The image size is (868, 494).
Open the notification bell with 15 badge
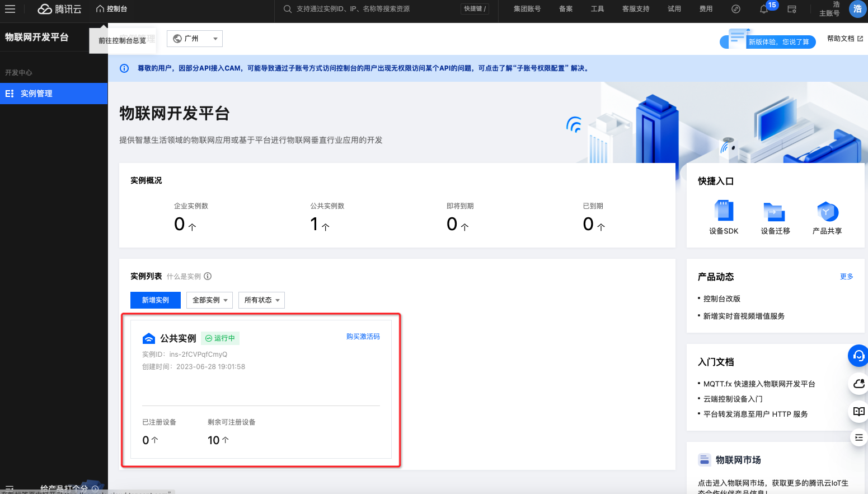pyautogui.click(x=764, y=9)
